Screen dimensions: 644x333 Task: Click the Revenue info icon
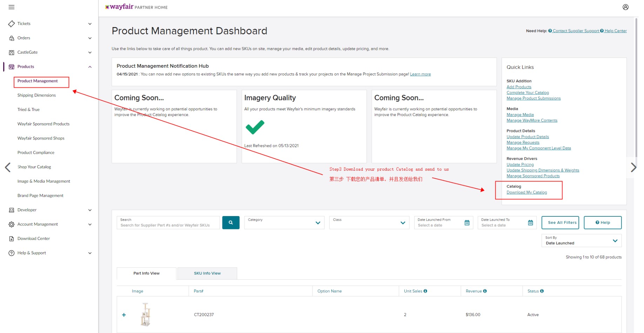pyautogui.click(x=485, y=291)
